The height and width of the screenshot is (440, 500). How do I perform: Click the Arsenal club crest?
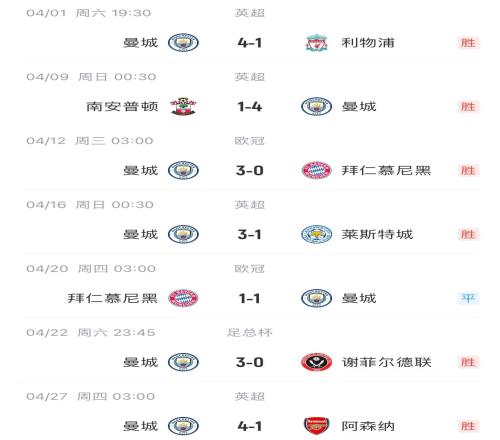tap(316, 426)
